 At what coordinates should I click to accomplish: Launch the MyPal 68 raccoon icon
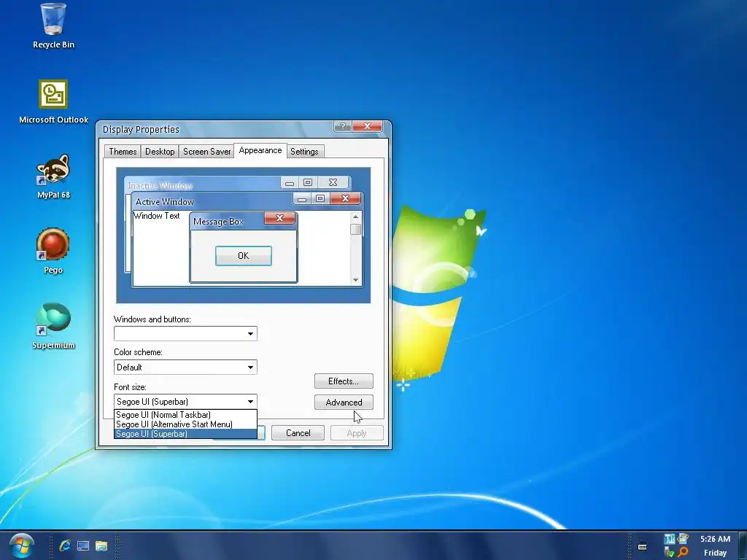[x=53, y=176]
